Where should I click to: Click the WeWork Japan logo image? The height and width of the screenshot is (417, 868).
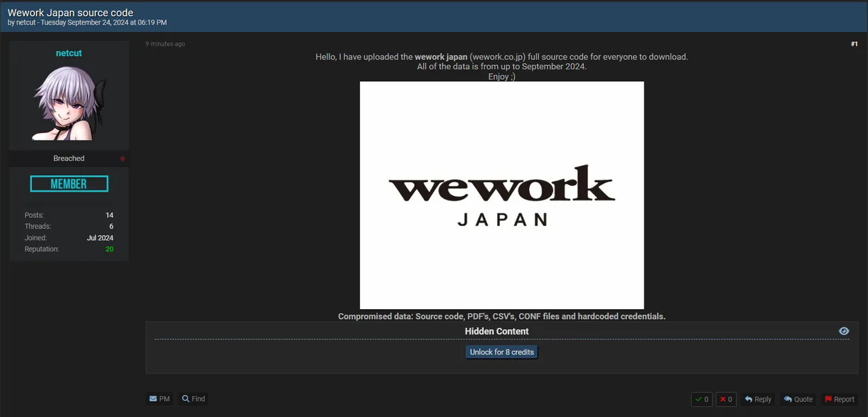[x=502, y=195]
